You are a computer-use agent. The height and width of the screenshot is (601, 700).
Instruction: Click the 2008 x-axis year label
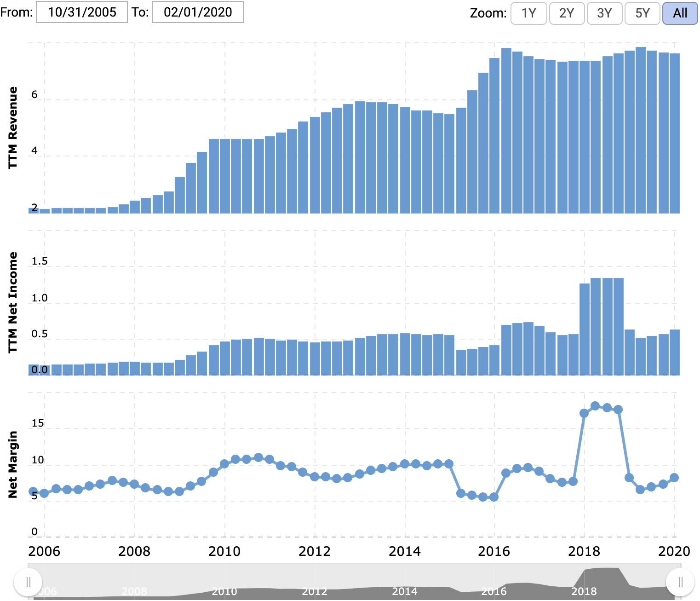[134, 551]
